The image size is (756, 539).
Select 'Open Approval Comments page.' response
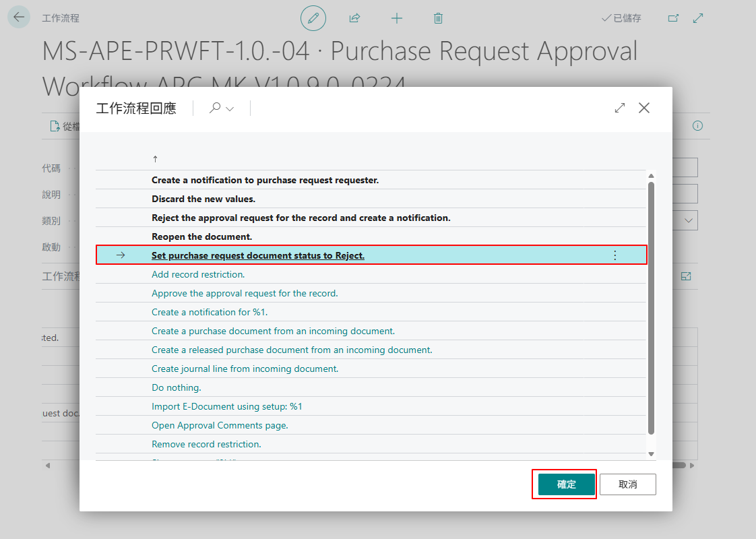pyautogui.click(x=220, y=425)
